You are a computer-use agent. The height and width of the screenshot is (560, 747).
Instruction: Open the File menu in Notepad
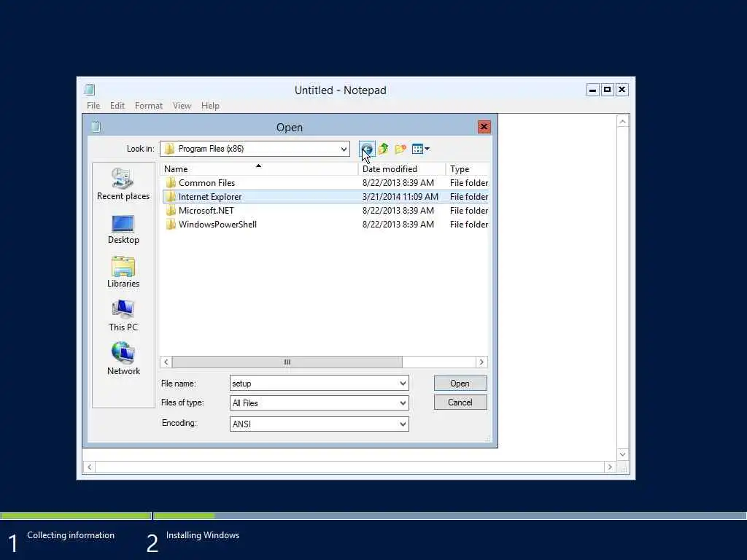pyautogui.click(x=93, y=106)
